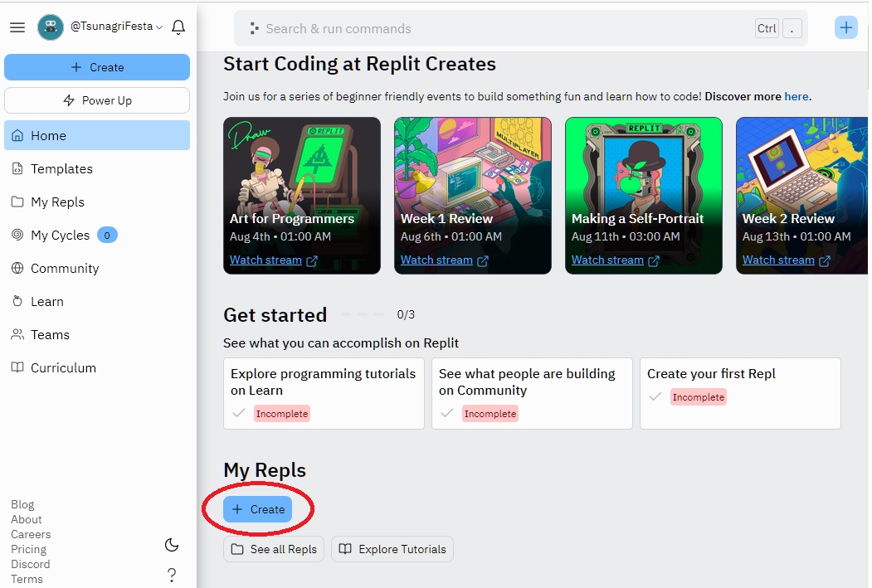Click Watch stream for Making a Self-Portrait
This screenshot has height=588, width=872.
click(x=607, y=260)
